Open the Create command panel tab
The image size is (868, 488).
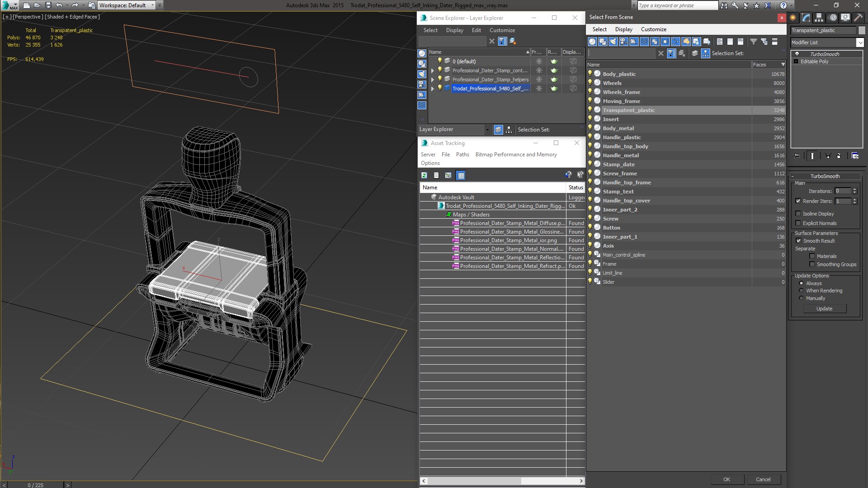coord(793,18)
